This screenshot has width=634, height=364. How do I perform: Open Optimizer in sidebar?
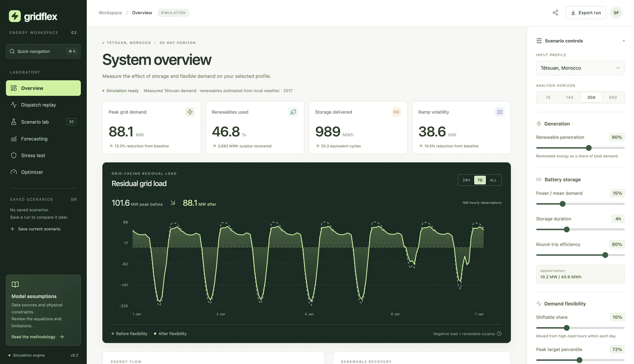coord(43,172)
